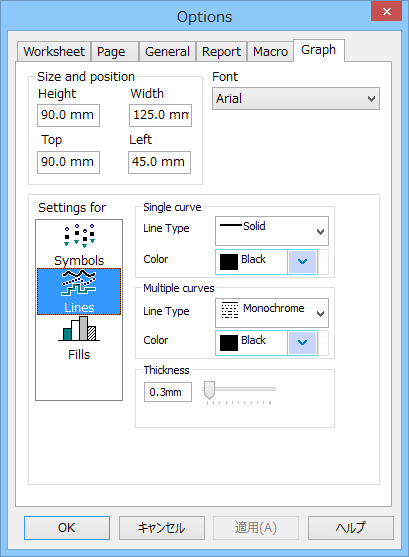
Task: Select the Fills bar chart icon
Action: pos(79,329)
